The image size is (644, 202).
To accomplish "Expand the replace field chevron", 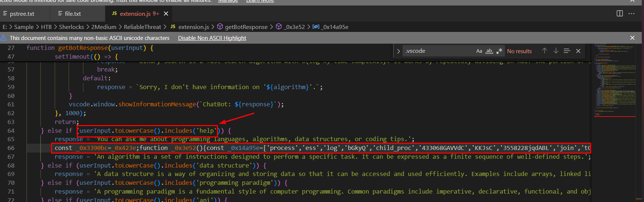I will tap(399, 51).
